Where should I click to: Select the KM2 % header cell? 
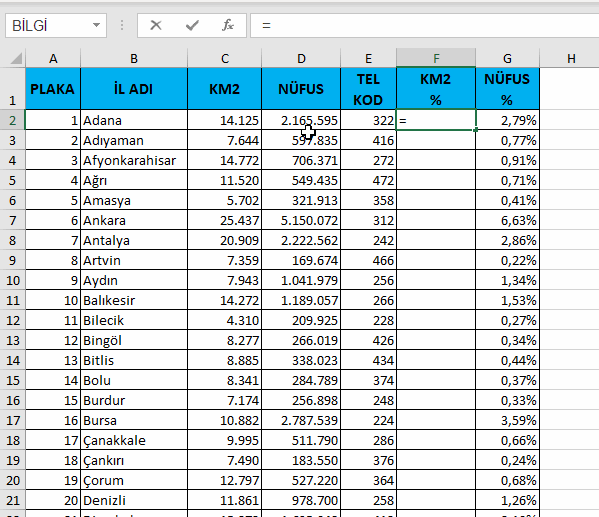[x=436, y=89]
